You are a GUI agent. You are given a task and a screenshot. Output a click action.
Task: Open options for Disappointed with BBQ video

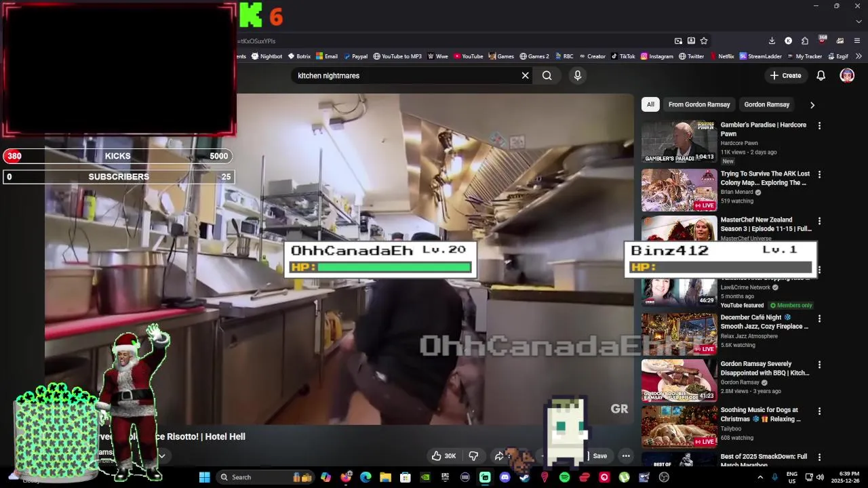[819, 365]
